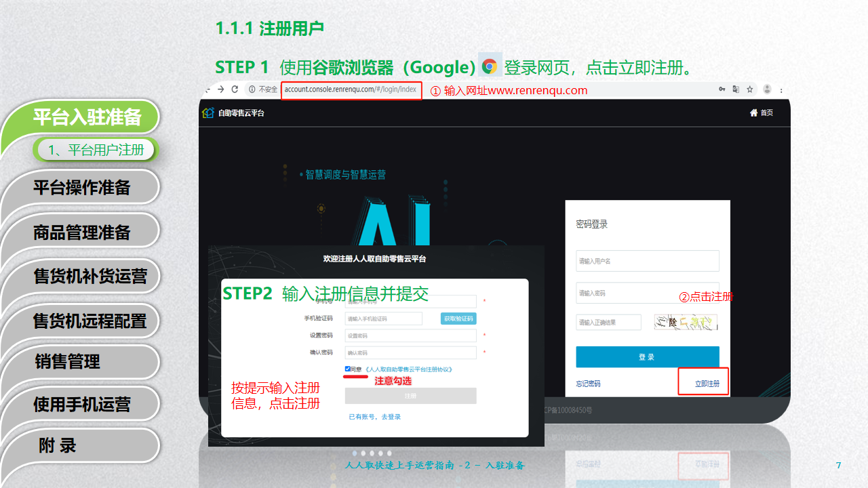Open the 售货机远程配置 sidebar section
868x488 pixels.
pos(90,321)
